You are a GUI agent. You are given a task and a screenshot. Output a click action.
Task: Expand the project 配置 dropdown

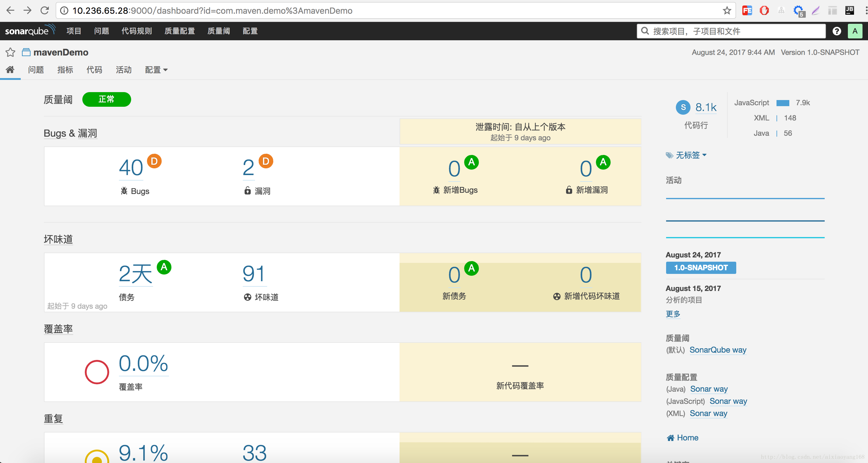point(156,70)
